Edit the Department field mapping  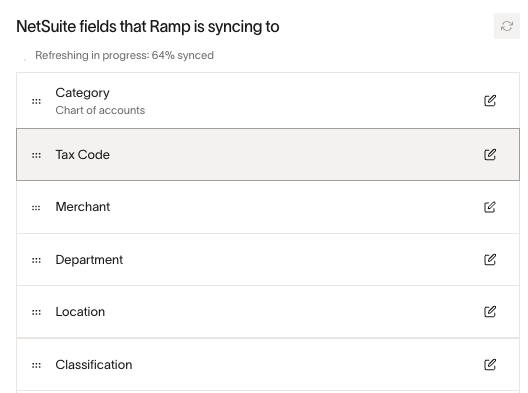click(490, 259)
